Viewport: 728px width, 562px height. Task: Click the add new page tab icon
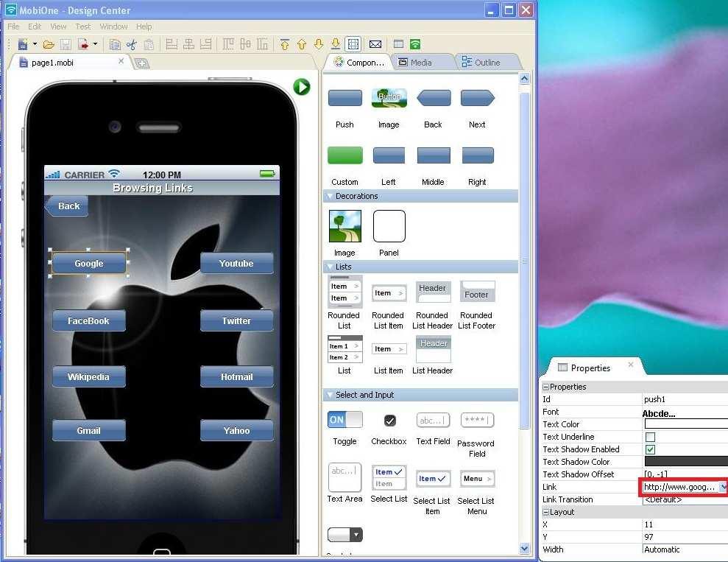click(x=142, y=63)
